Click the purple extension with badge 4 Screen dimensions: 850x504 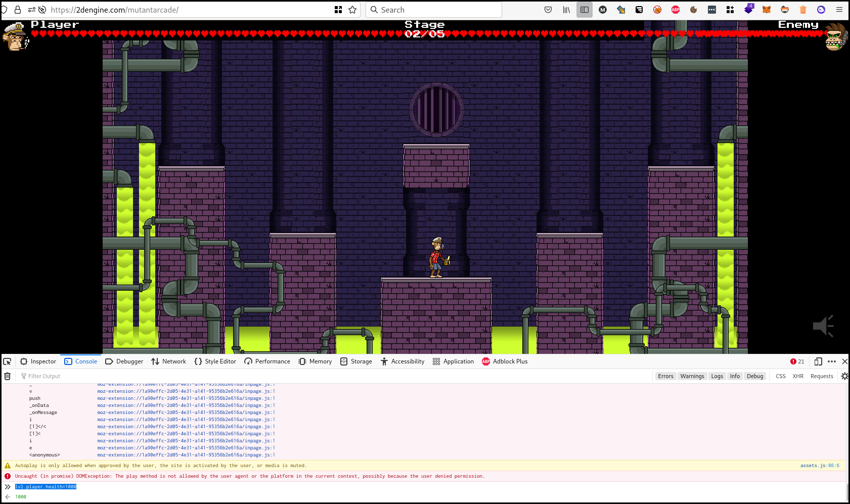click(x=749, y=9)
